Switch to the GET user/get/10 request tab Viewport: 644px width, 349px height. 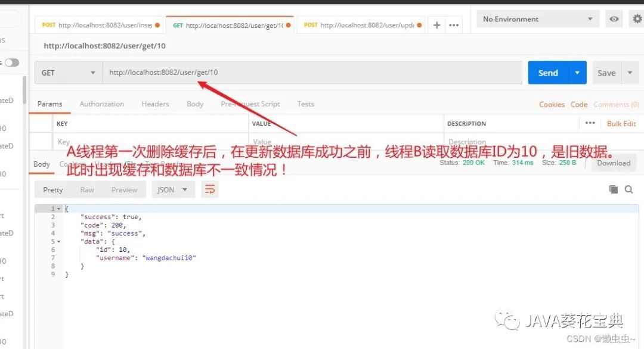(231, 25)
